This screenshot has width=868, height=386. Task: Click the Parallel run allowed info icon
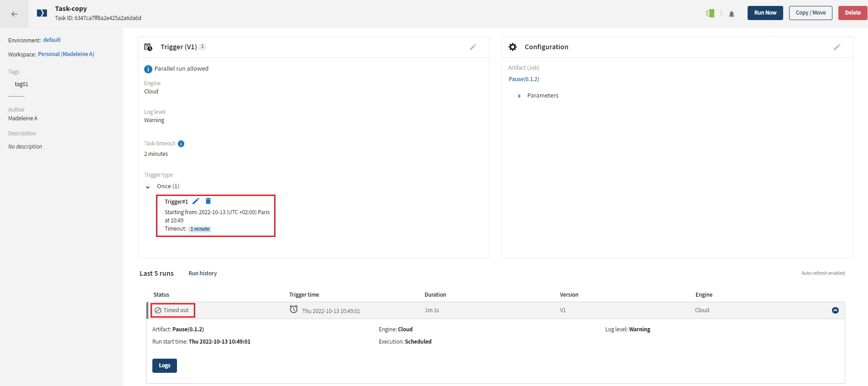[148, 69]
